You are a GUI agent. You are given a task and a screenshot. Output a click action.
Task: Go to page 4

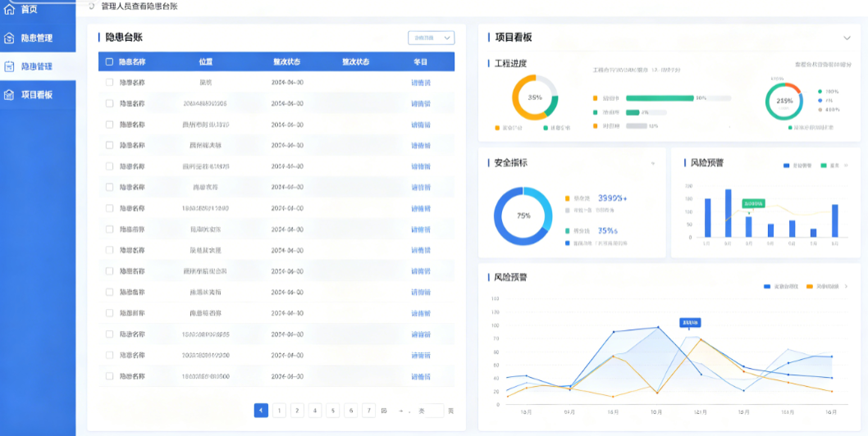315,410
